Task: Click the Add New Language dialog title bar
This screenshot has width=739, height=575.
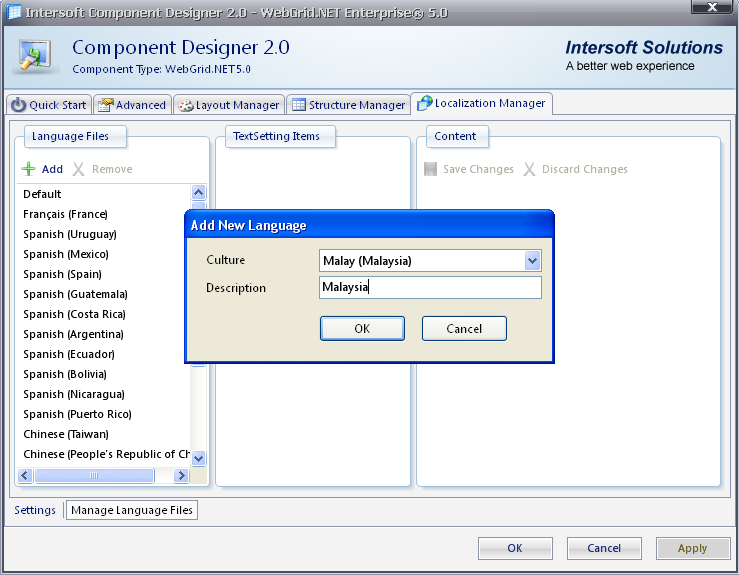Action: pyautogui.click(x=369, y=225)
